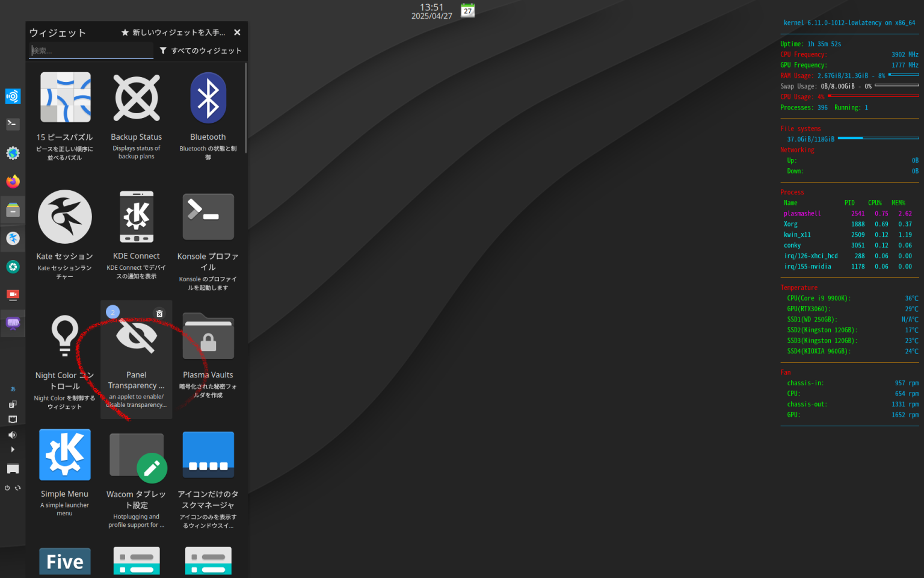Pick the Kate セッション widget icon

65,217
